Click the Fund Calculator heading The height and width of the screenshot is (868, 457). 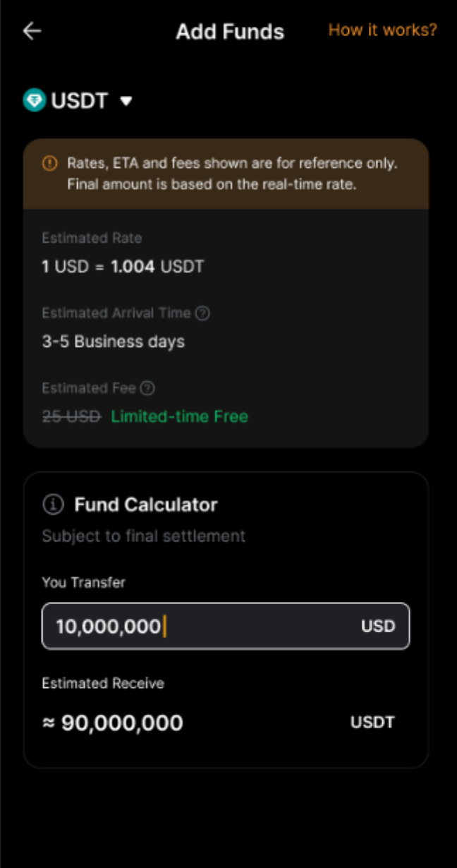tap(146, 505)
